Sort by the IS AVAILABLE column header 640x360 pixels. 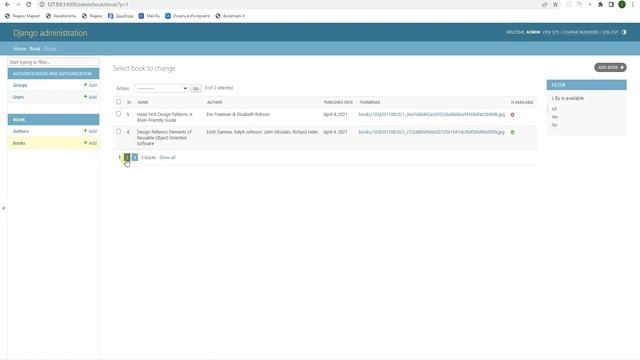tap(522, 102)
